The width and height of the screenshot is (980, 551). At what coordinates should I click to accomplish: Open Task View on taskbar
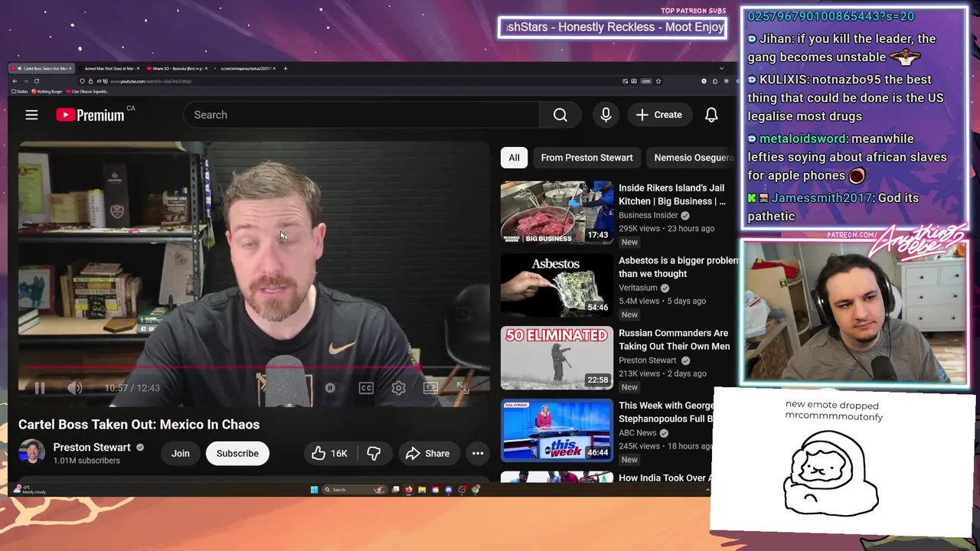(x=396, y=490)
